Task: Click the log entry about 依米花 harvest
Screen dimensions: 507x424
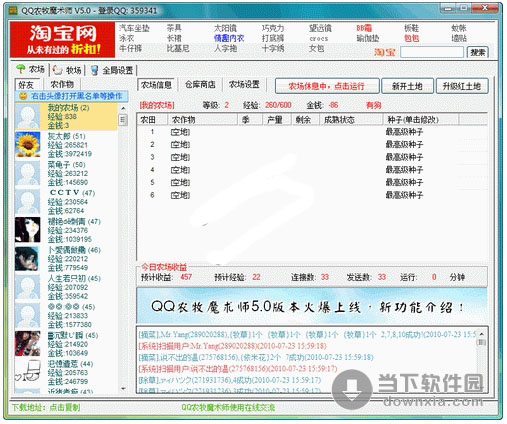Action: point(256,357)
